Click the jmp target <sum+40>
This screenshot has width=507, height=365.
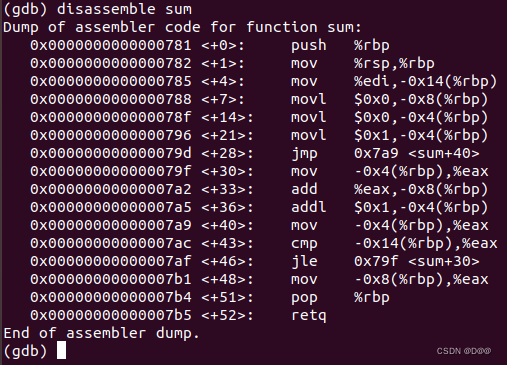point(443,153)
